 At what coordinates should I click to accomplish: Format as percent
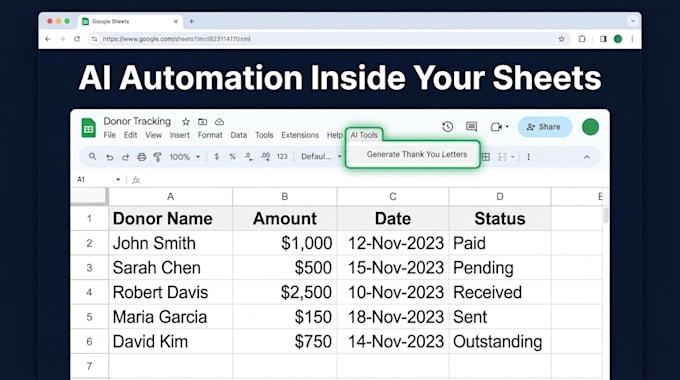tap(232, 157)
